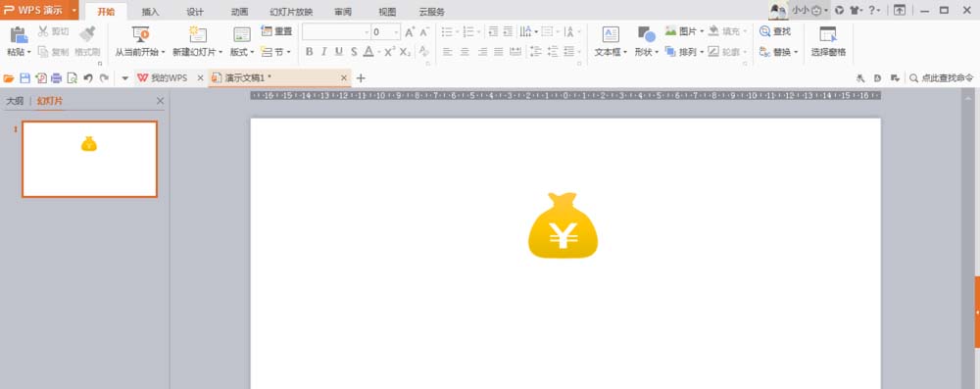Click the save icon in quick access bar

point(25,78)
